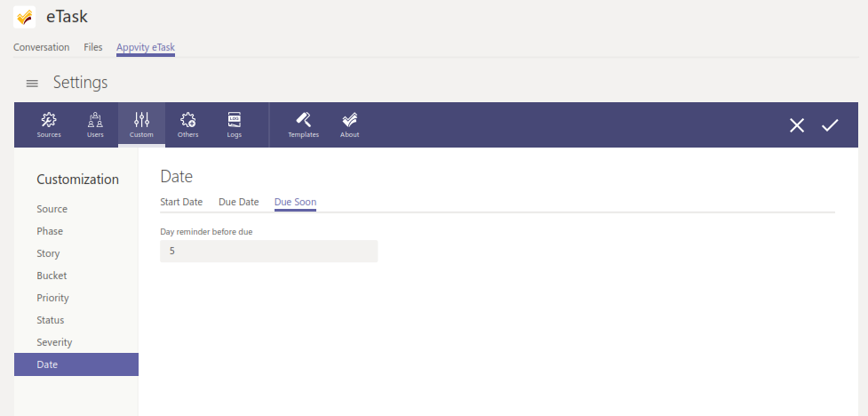Image resolution: width=868 pixels, height=416 pixels.
Task: Toggle the hamburger menu beside Settings
Action: pyautogui.click(x=32, y=84)
